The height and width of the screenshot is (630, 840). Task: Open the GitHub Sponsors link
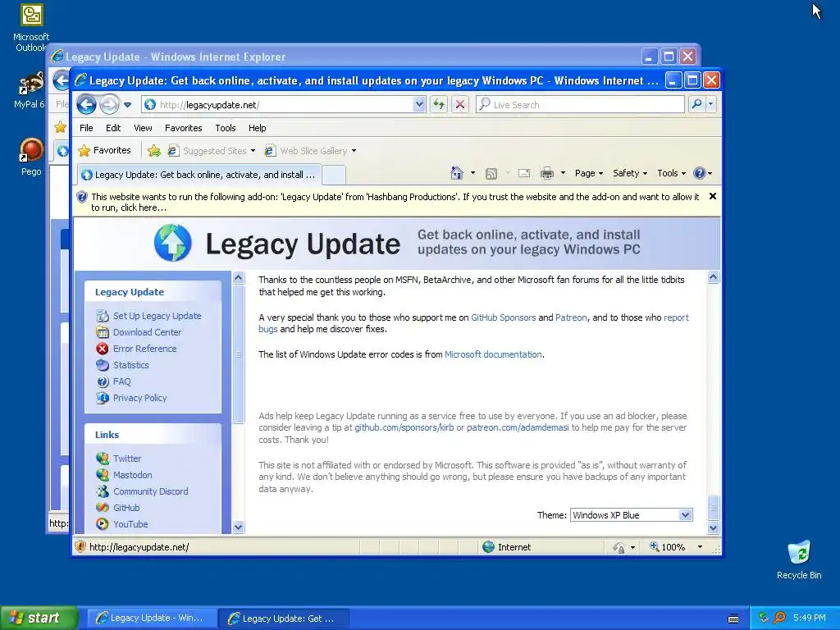(x=503, y=317)
